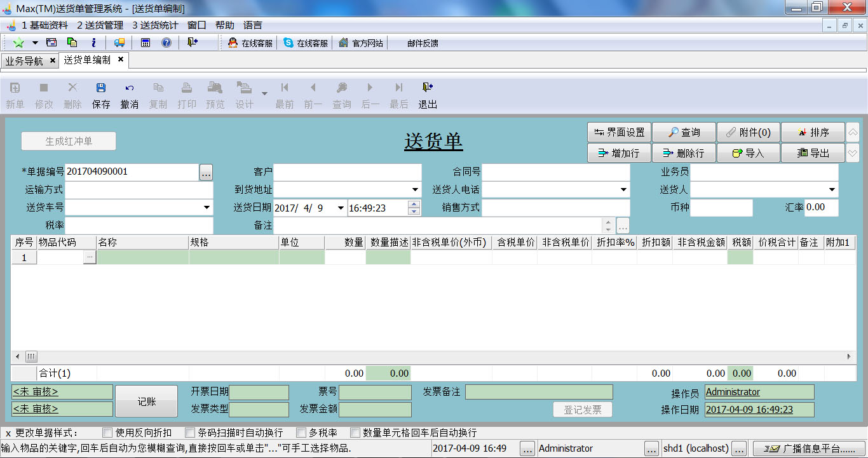Click 生成红冲单 button

69,141
